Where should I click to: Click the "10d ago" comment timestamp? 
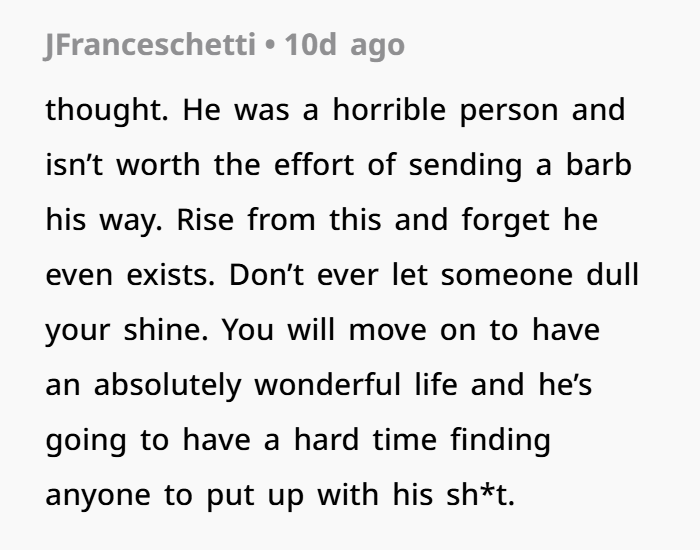[x=345, y=46]
